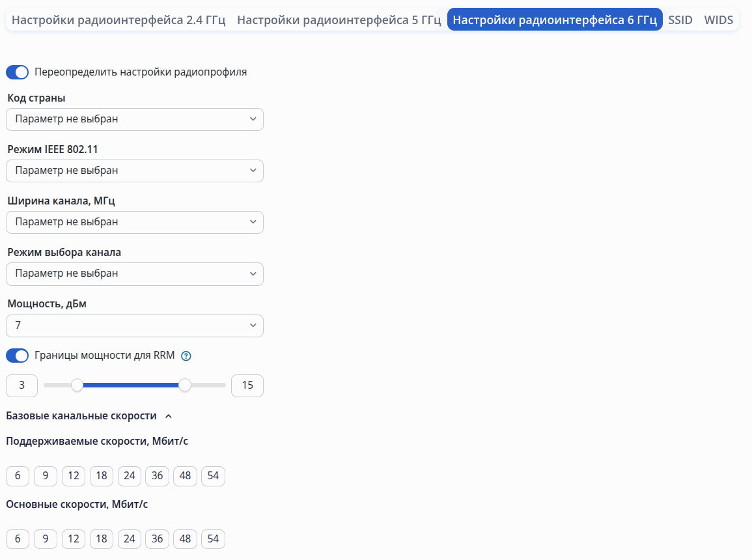Switch to the 2.4 ГГц radio settings tab
This screenshot has height=560, width=752.
(118, 20)
